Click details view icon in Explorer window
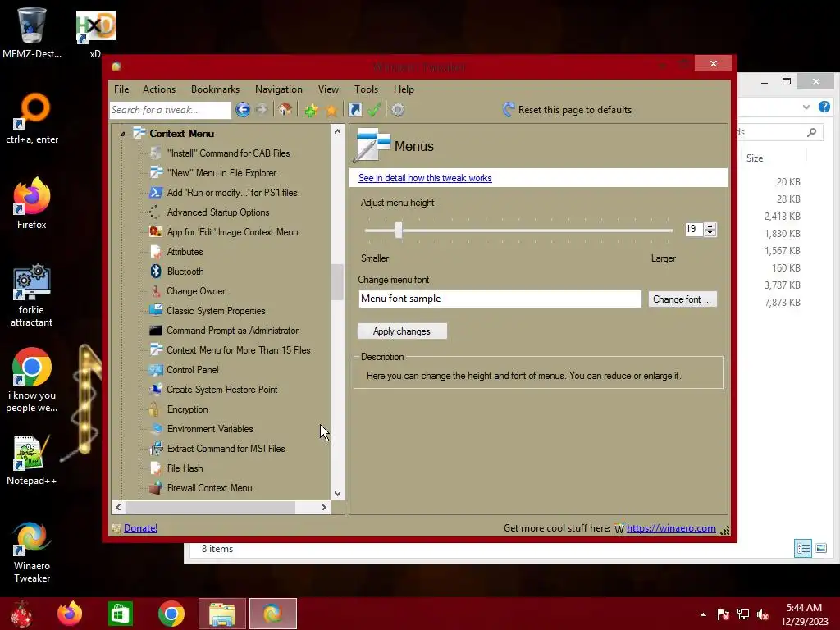The image size is (840, 630). pos(803,548)
